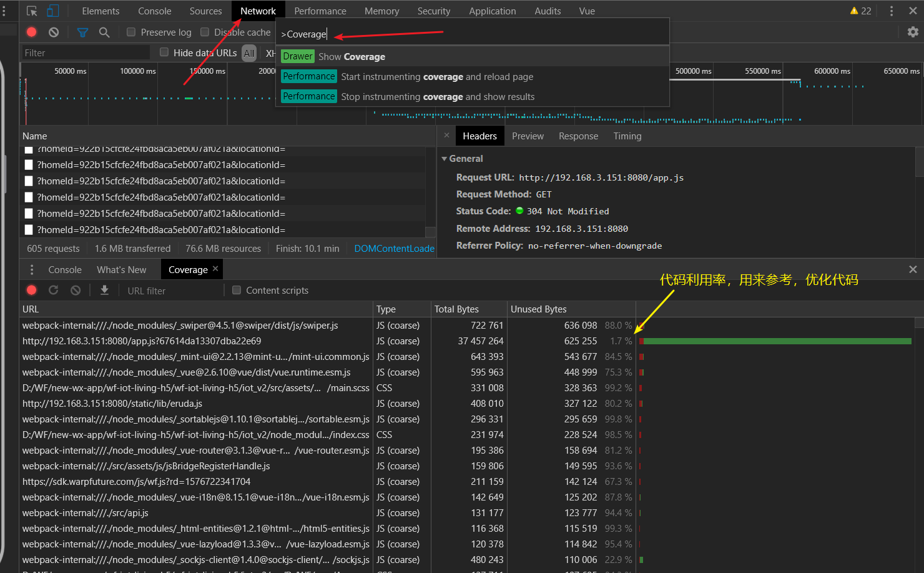Enable the Preserve log checkbox

click(x=131, y=32)
